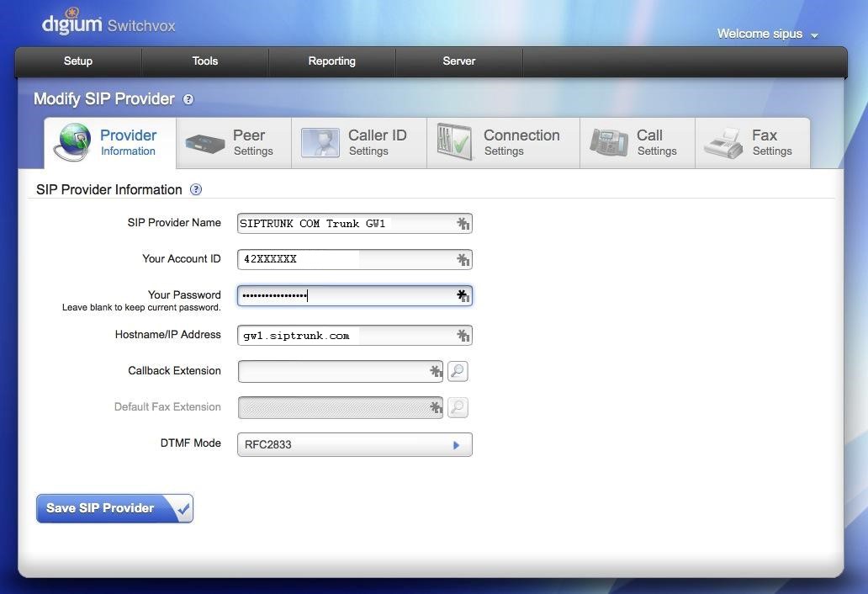Screen dimensions: 868x594
Task: Click the autofill icon in Hostname/IP Address
Action: click(x=463, y=336)
